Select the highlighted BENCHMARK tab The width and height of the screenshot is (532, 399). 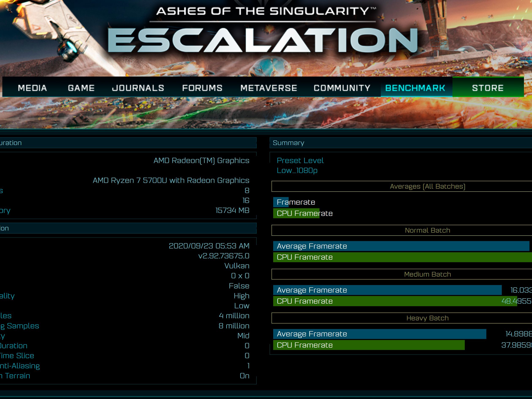tap(416, 87)
